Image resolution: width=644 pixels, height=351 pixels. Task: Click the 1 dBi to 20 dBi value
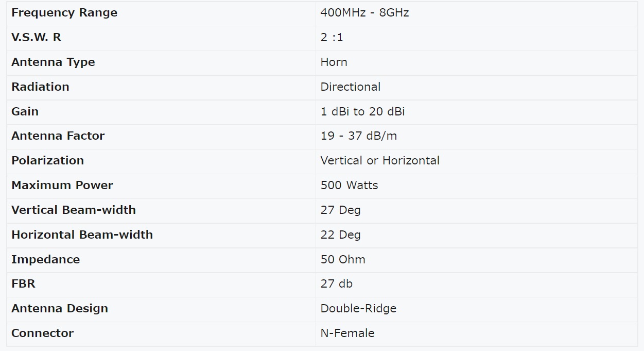[x=362, y=111]
